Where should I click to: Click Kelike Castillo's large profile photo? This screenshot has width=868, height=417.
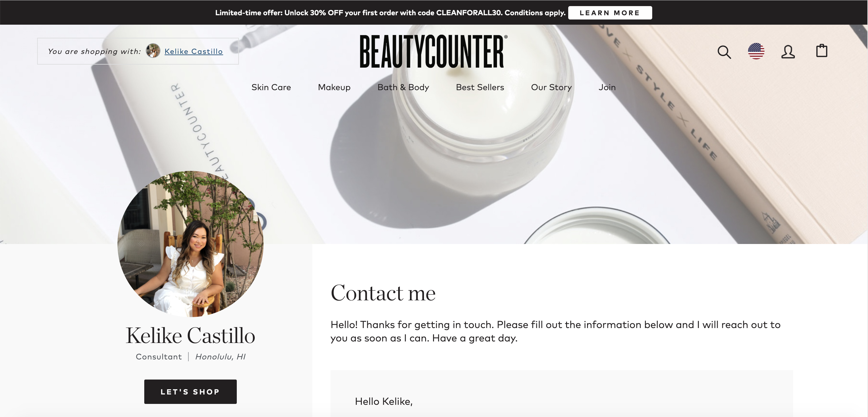191,244
